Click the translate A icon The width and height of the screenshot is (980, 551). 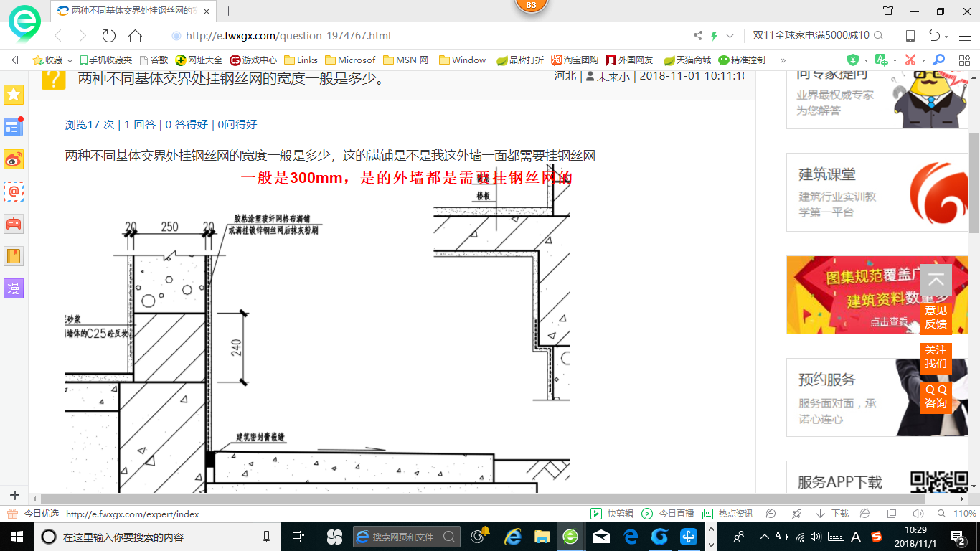click(x=882, y=60)
